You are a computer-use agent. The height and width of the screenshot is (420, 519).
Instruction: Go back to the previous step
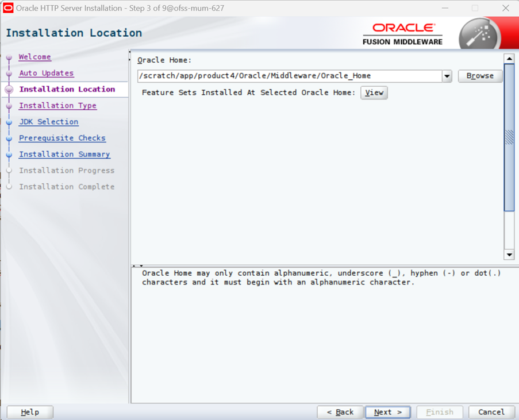(x=340, y=413)
